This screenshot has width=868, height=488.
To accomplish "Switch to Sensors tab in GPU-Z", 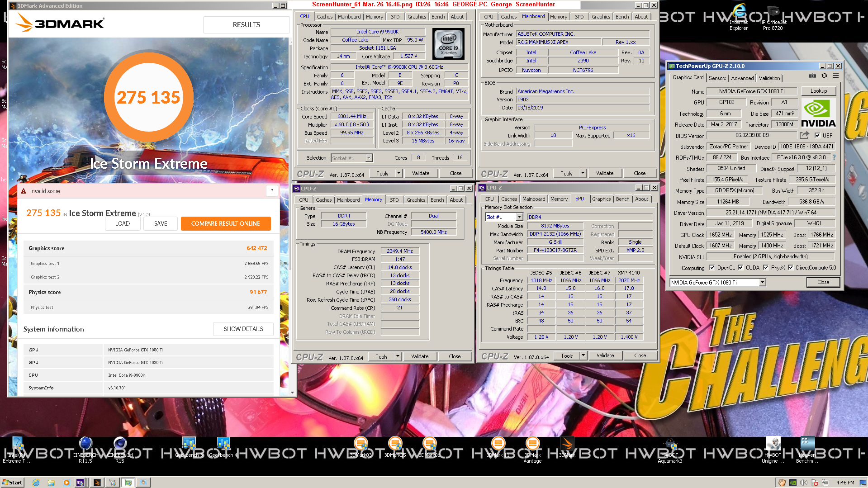I will tap(717, 78).
